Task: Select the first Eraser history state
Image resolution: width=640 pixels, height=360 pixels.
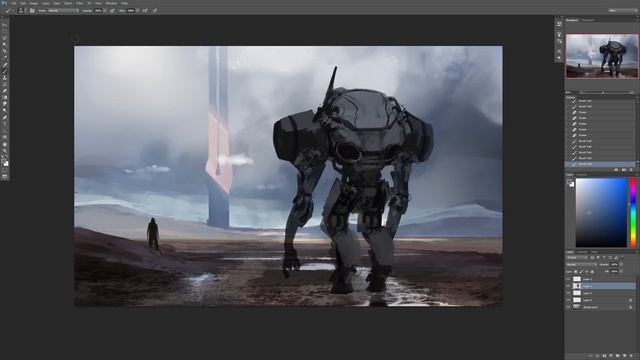Action: click(x=600, y=112)
